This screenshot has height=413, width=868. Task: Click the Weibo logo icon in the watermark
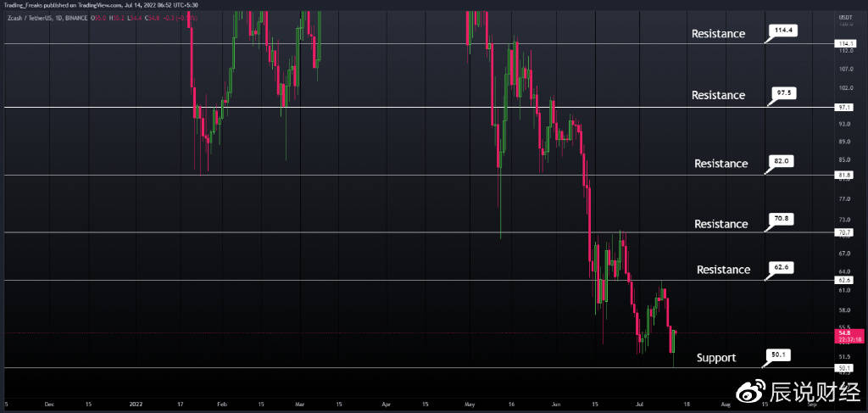[751, 391]
